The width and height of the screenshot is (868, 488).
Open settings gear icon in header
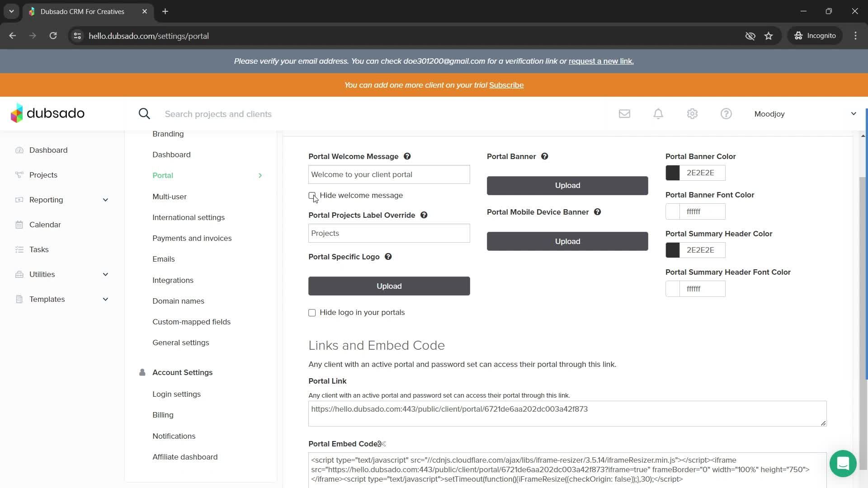(692, 114)
